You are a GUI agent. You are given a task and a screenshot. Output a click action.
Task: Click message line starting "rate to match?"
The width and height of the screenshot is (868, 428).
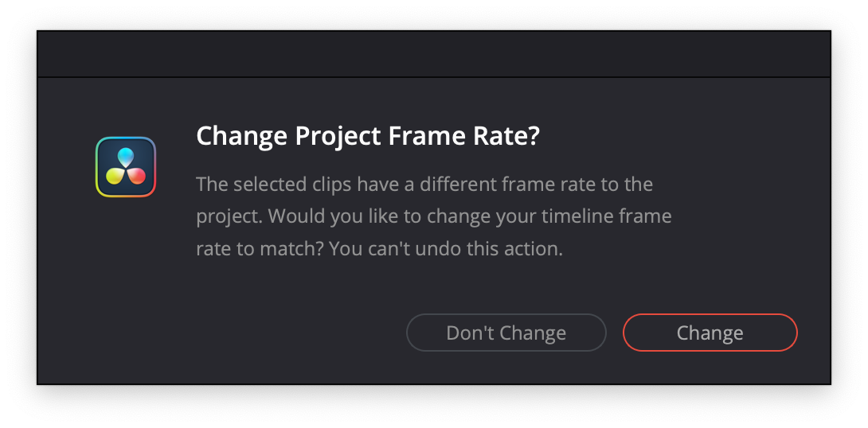click(379, 248)
